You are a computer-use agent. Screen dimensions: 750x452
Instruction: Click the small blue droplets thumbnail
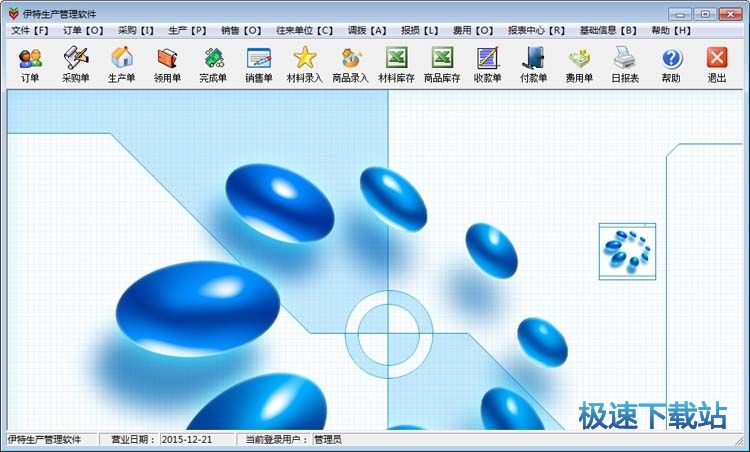627,251
